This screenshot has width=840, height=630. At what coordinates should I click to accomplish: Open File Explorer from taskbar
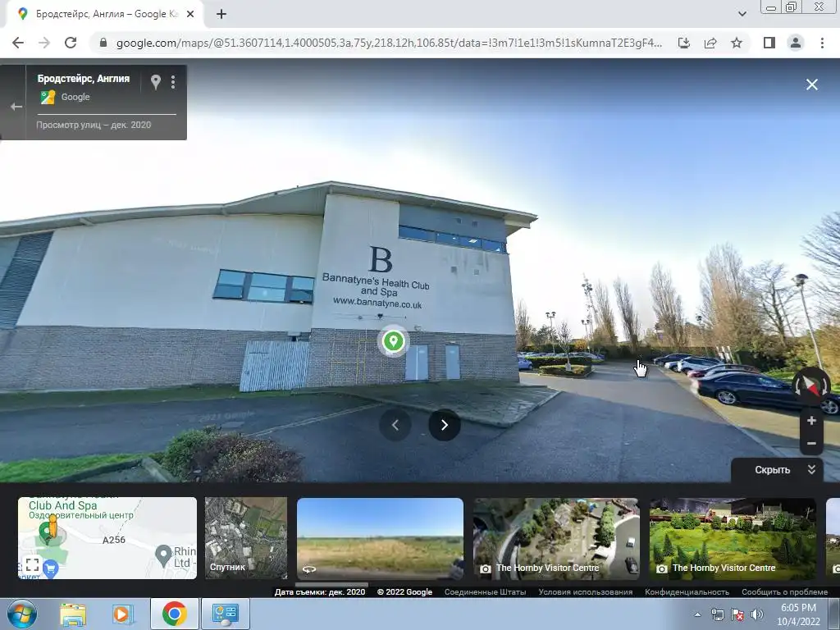(x=73, y=614)
